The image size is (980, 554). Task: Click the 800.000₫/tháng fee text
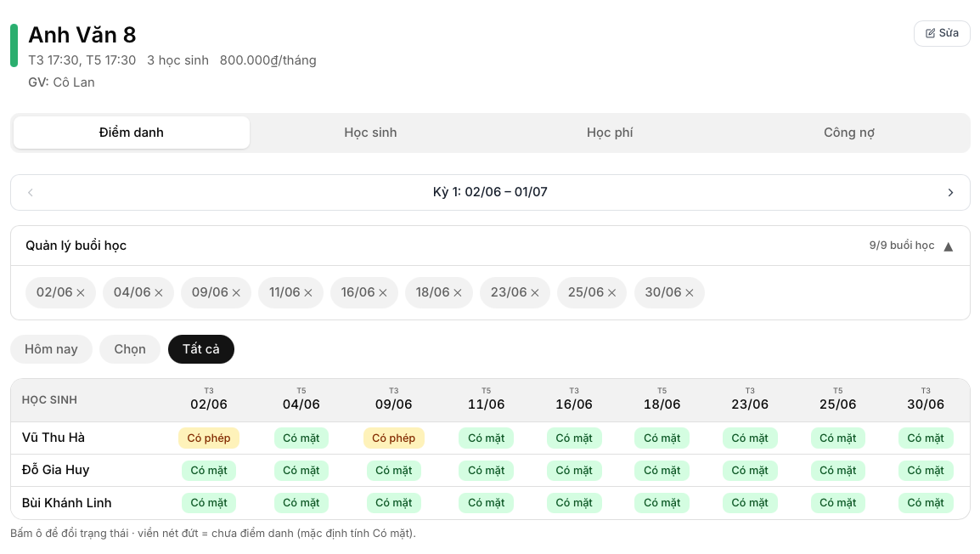pyautogui.click(x=268, y=60)
